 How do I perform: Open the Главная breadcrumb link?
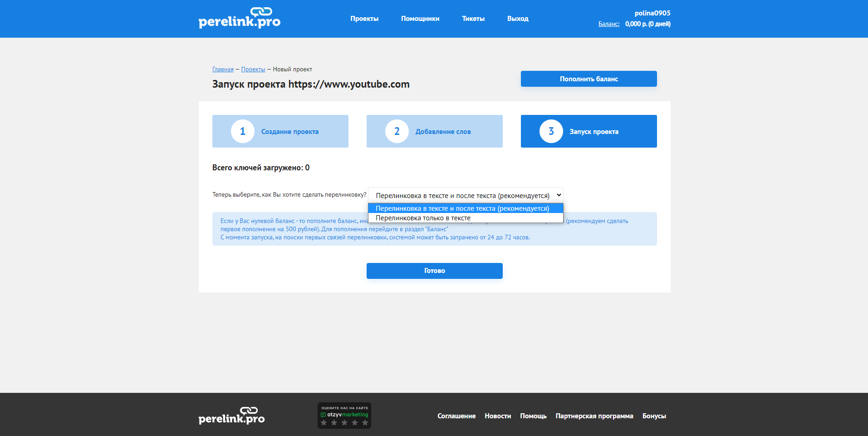(x=223, y=69)
